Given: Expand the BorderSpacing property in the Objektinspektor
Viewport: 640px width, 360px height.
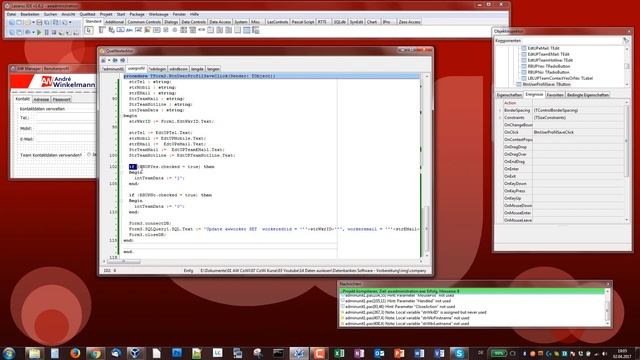Looking at the screenshot, I should [500, 110].
